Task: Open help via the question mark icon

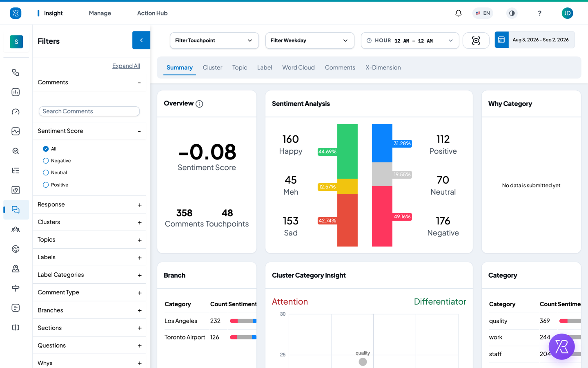Action: 539,13
